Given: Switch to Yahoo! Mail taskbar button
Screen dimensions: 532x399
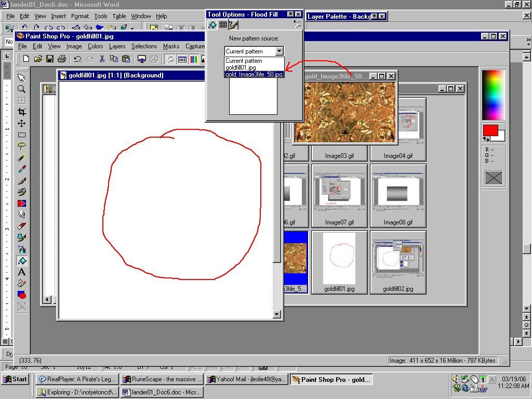Looking at the screenshot, I should pyautogui.click(x=247, y=379).
